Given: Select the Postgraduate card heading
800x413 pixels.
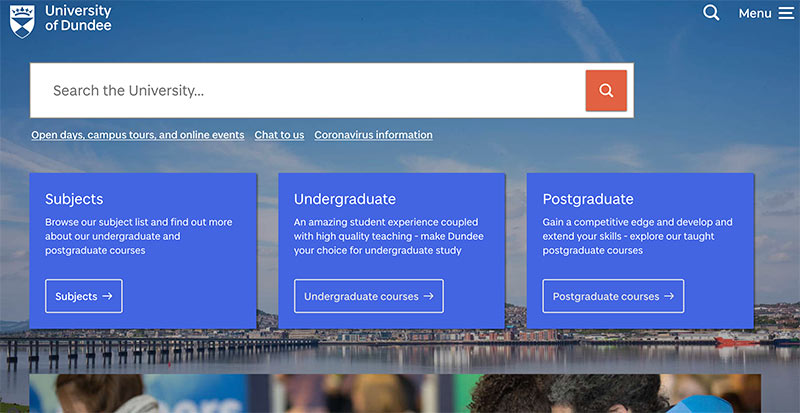Looking at the screenshot, I should [x=588, y=199].
